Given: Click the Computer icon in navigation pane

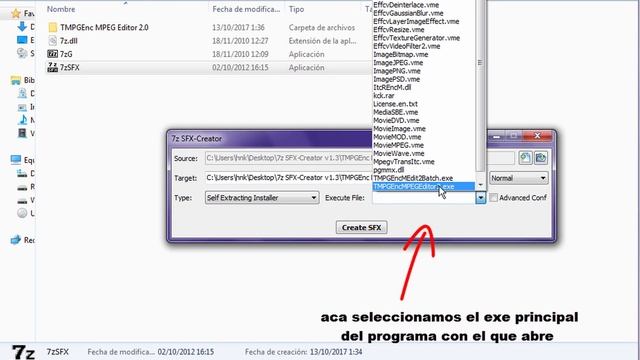Looking at the screenshot, I should pos(16,160).
